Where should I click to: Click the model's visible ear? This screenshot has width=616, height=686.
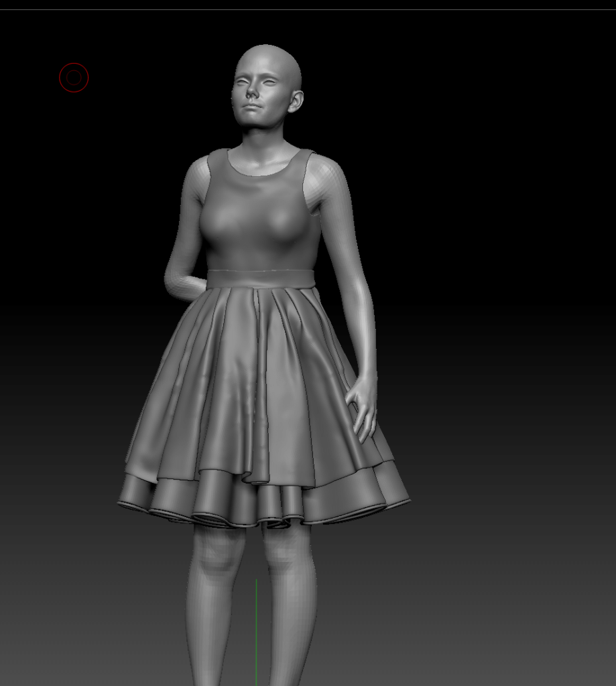(x=295, y=102)
